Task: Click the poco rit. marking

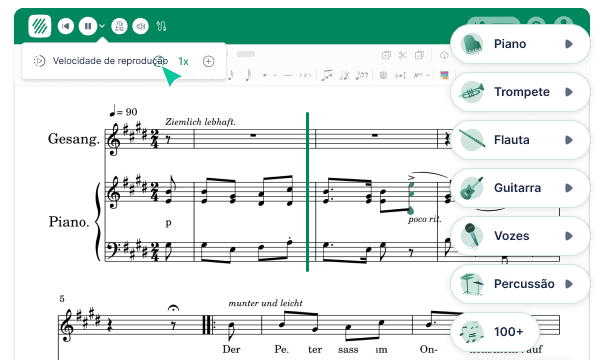Action: click(x=424, y=219)
